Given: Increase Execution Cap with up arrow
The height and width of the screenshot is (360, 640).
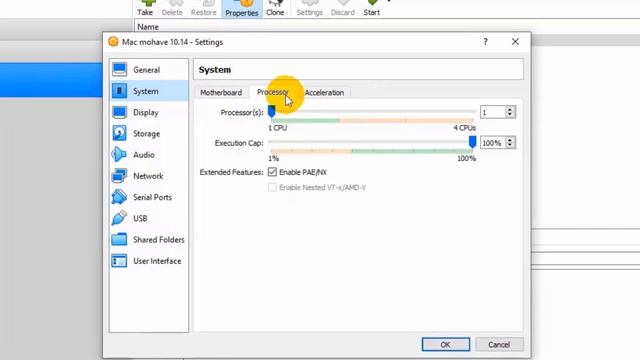Looking at the screenshot, I should pos(510,140).
